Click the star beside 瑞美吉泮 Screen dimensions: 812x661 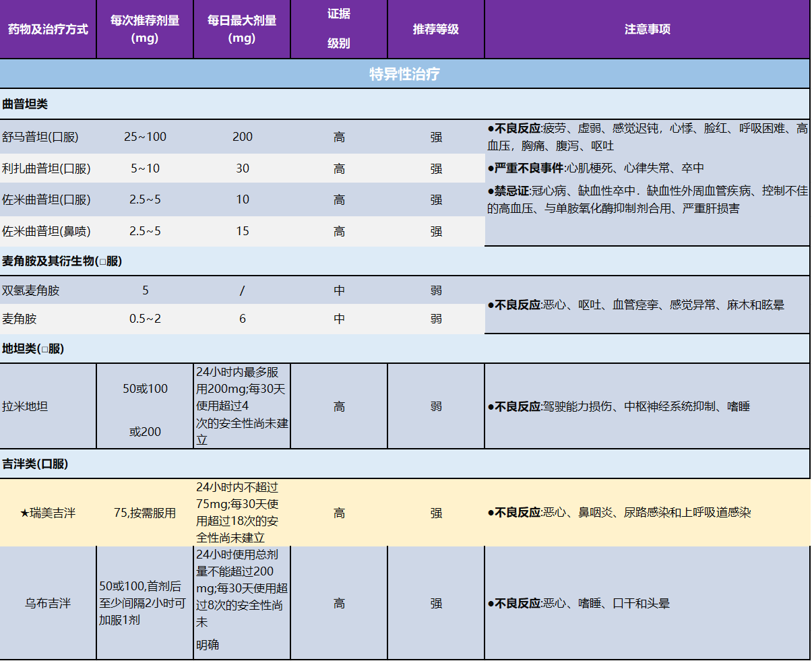24,513
